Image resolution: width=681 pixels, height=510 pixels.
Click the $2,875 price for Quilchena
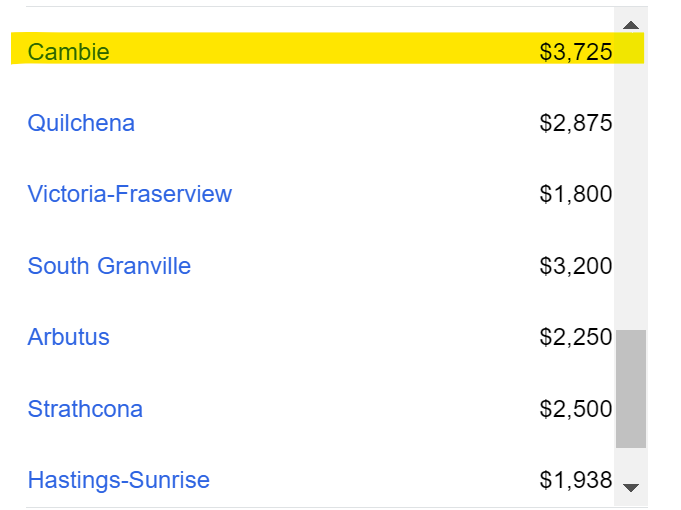(x=575, y=123)
